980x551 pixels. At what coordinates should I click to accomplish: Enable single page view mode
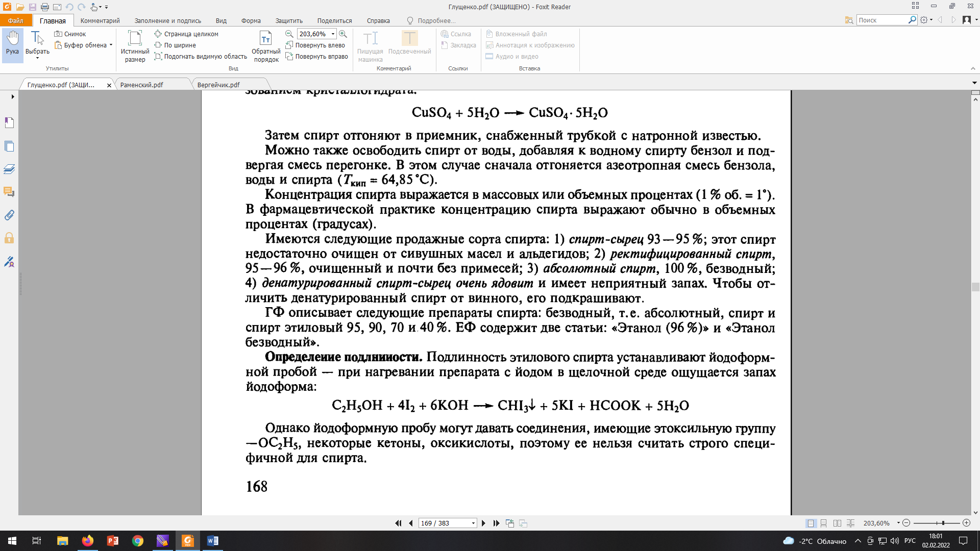pos(811,523)
